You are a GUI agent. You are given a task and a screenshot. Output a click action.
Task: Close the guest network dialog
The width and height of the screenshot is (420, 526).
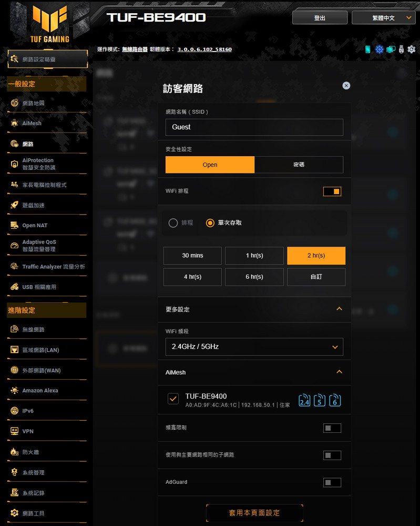[346, 86]
